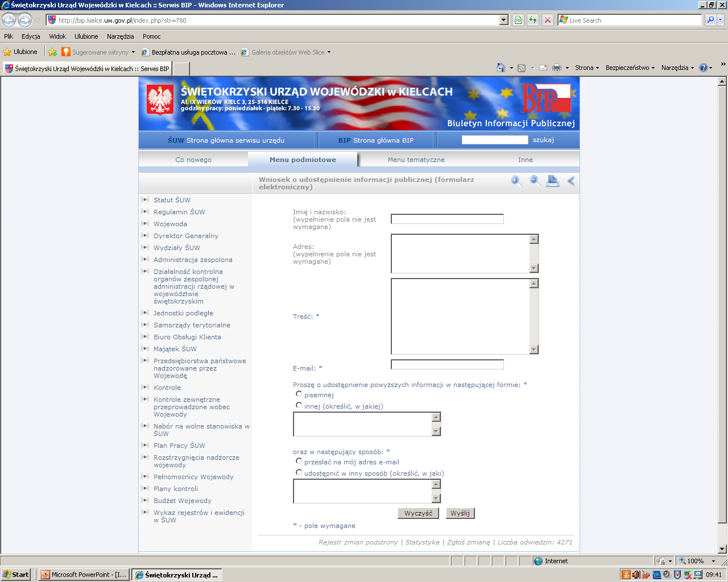Click the Adres textarea scroll up arrow
Screen dimensions: 728x582
534,239
